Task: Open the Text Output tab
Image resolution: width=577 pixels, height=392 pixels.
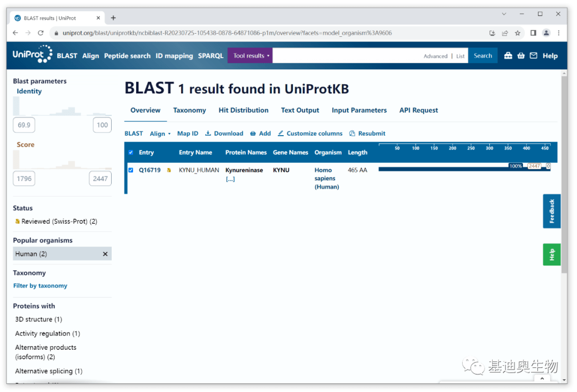Action: coord(300,110)
